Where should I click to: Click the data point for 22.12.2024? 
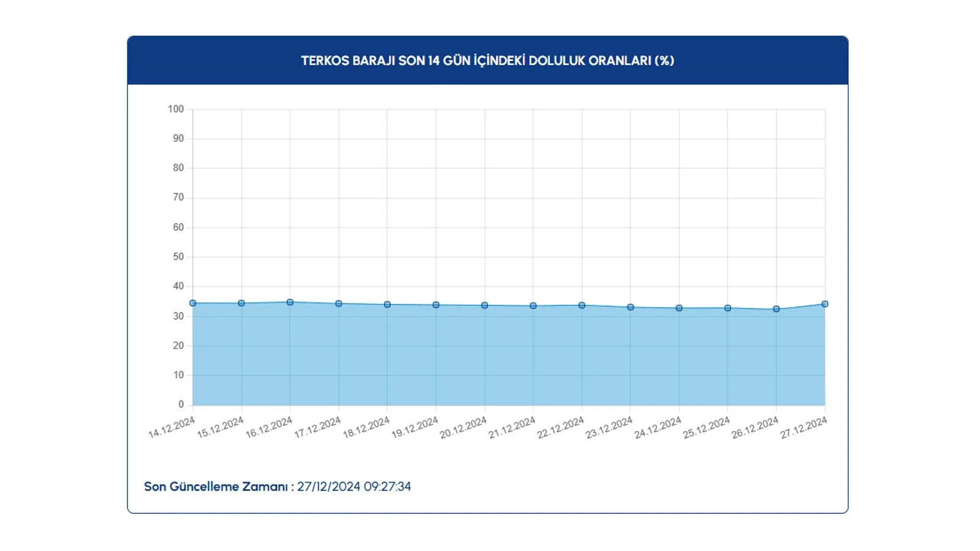pyautogui.click(x=582, y=305)
